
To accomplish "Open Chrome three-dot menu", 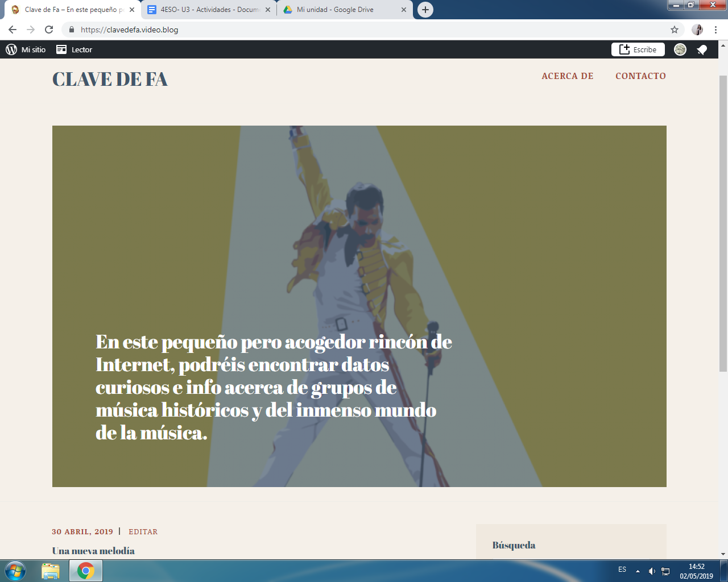I will [x=715, y=30].
